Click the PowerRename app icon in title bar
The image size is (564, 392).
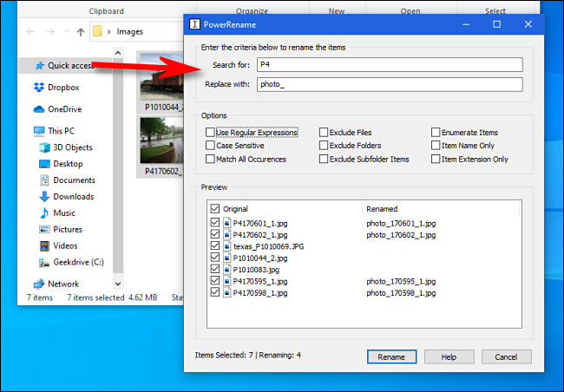[194, 24]
